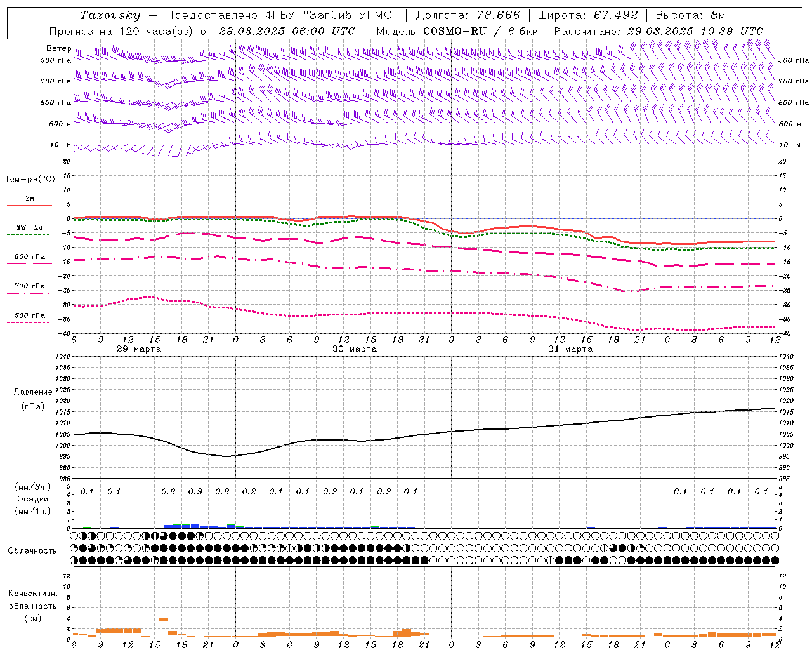Click the '0.9' precipitation amount value
812x650 pixels.
point(195,492)
